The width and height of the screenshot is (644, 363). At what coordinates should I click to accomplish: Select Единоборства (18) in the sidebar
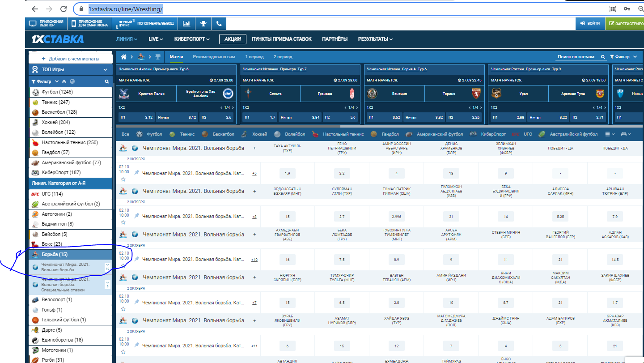70,340
